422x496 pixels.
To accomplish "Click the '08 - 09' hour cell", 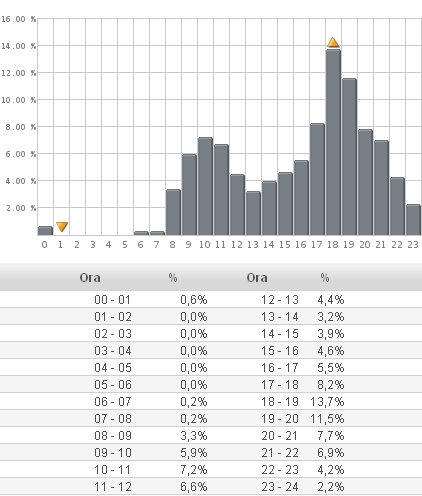I will coord(113,436).
